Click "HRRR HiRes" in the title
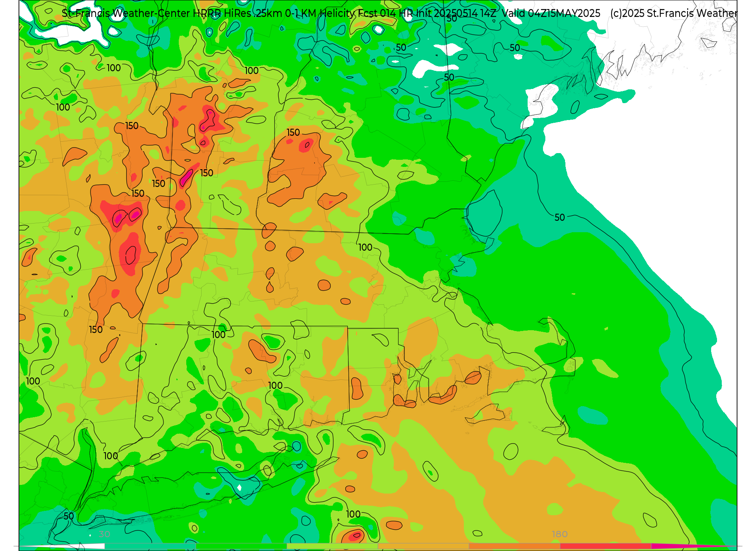Screen dimensions: 756x551 222,13
